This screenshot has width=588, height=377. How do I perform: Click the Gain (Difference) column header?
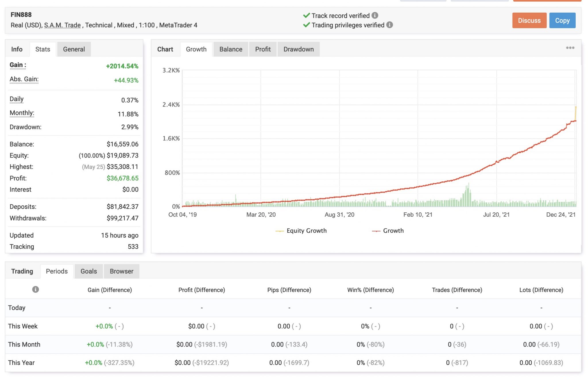[x=110, y=290]
